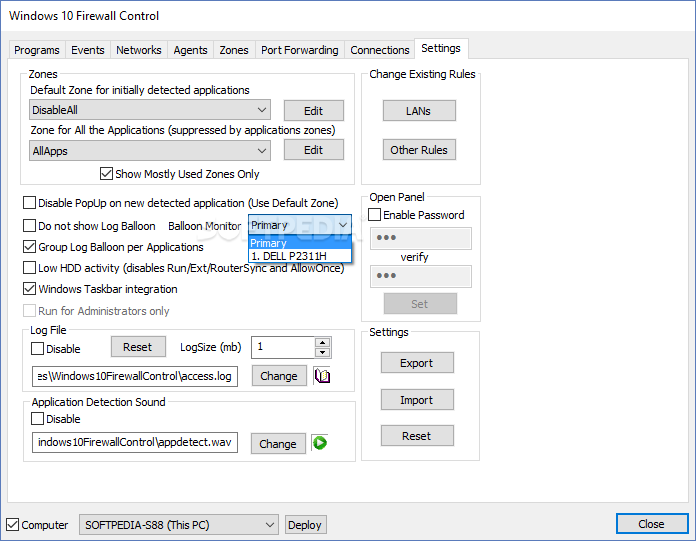
Task: Open the log file book icon
Action: tap(322, 376)
